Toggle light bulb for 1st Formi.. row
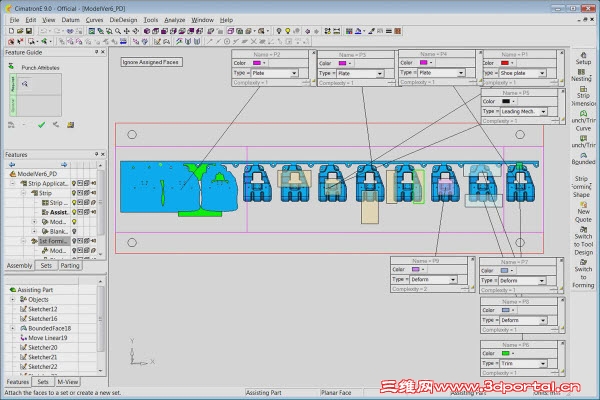This screenshot has width=600, height=400. [74, 241]
